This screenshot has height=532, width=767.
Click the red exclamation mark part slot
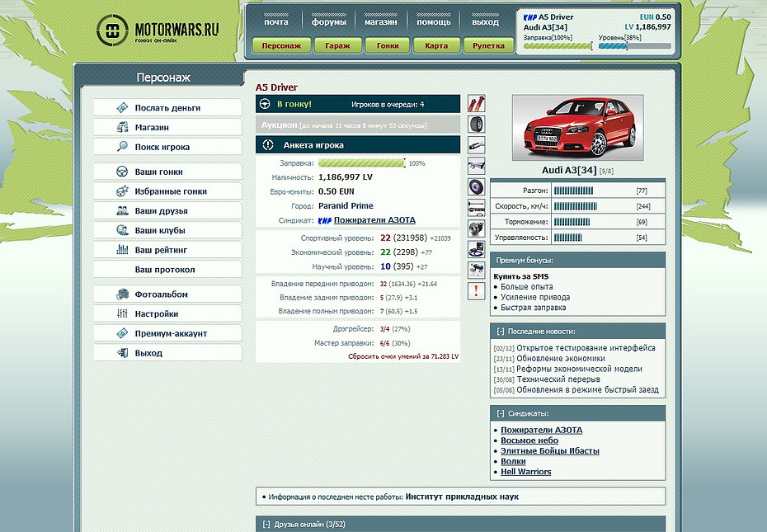[477, 291]
